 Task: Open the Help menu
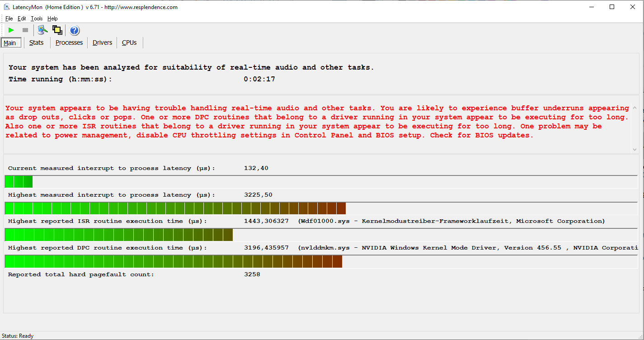[52, 19]
